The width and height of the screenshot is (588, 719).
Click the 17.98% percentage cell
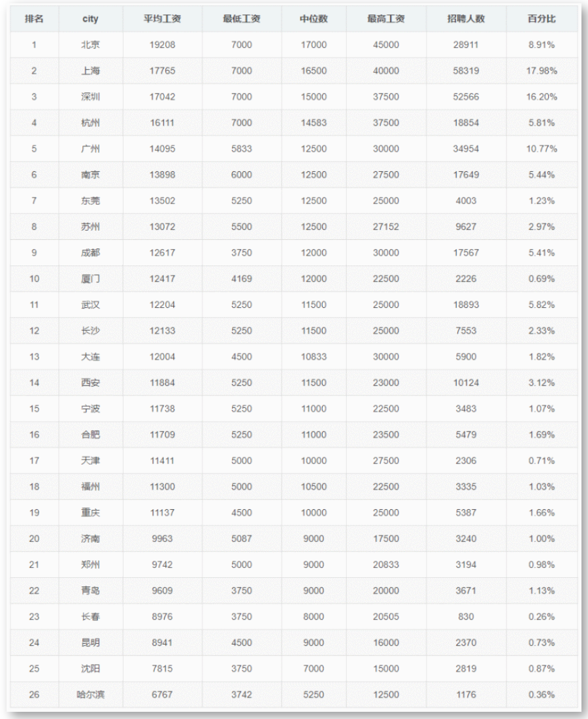pos(542,71)
